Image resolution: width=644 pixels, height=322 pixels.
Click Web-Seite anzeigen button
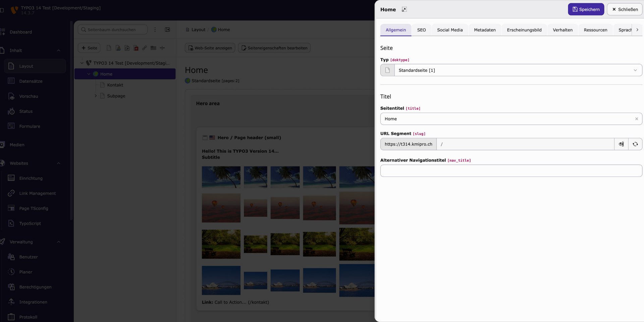pos(210,48)
